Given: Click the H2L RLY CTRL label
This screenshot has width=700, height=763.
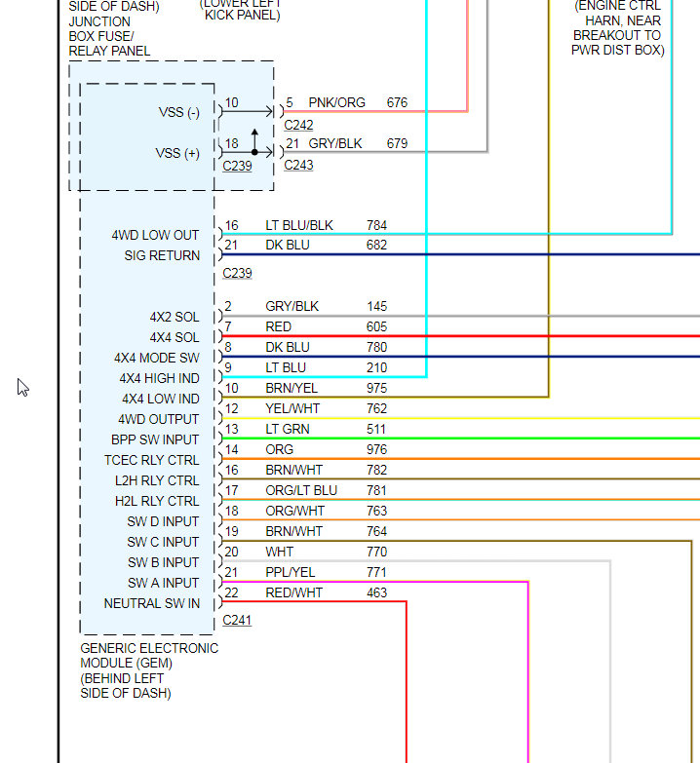Looking at the screenshot, I should pos(157,501).
